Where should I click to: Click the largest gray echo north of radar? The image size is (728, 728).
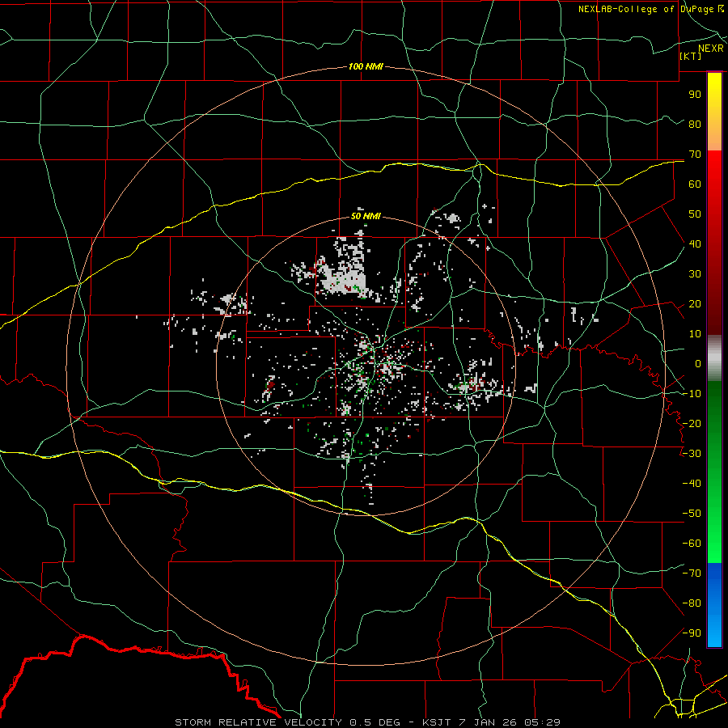(345, 278)
